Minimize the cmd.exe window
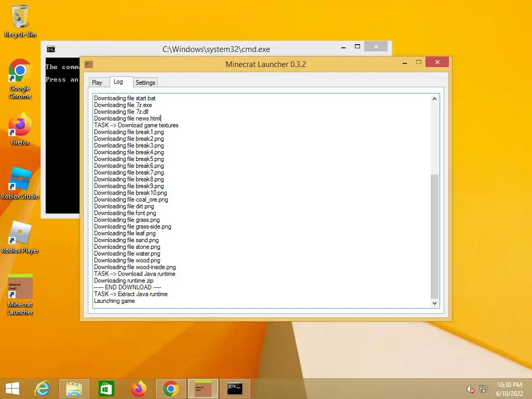This screenshot has width=532, height=399. click(343, 47)
